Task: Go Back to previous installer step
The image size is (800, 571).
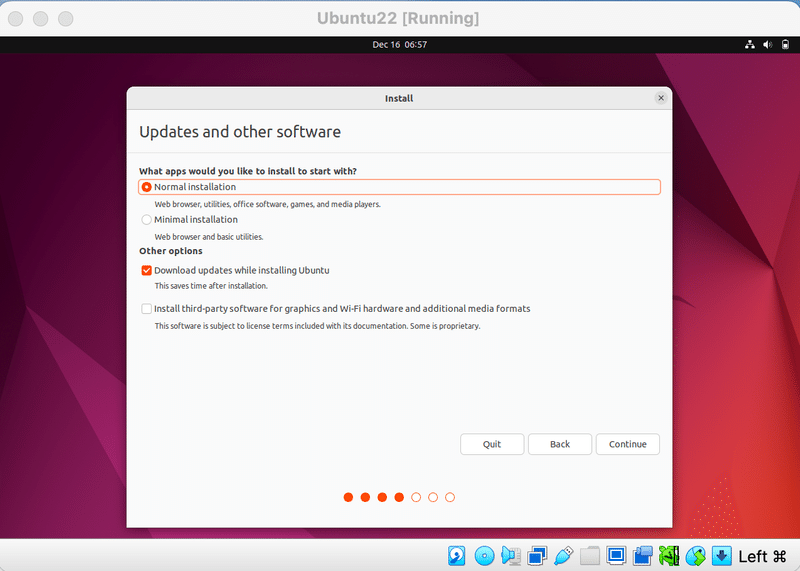Action: (560, 444)
